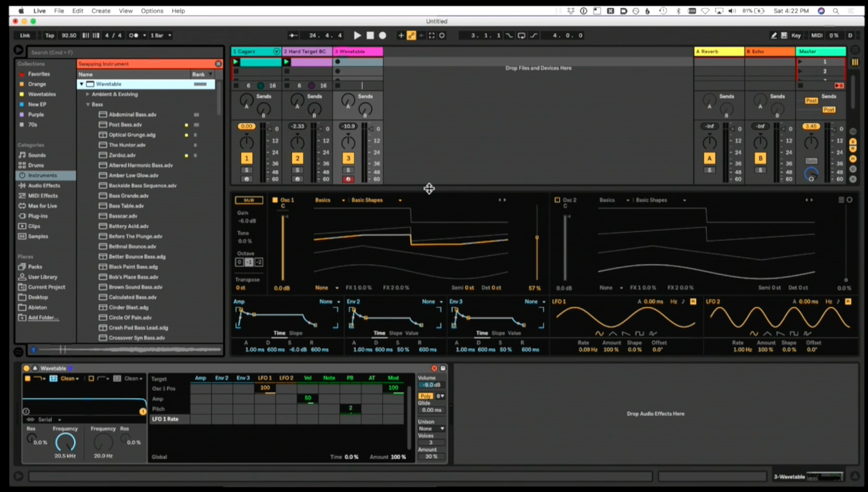868x492 pixels.
Task: Select Value tab in Env 2
Action: click(412, 333)
